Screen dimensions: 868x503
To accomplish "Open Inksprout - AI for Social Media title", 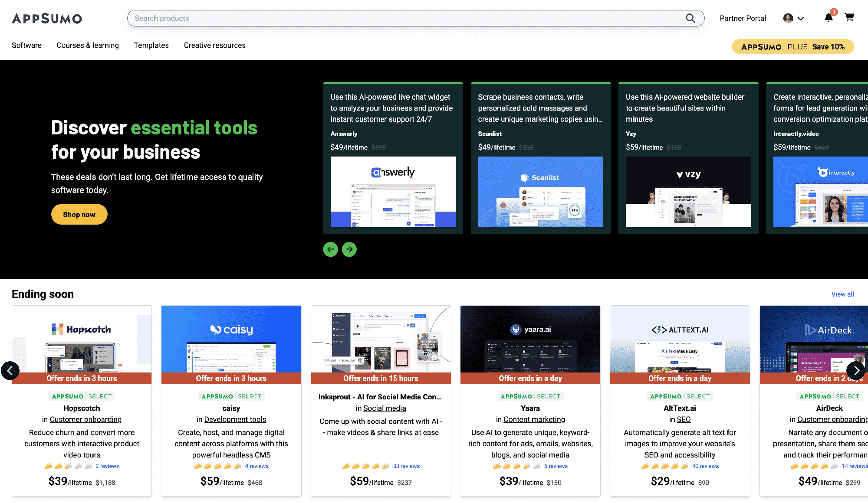I will (380, 397).
